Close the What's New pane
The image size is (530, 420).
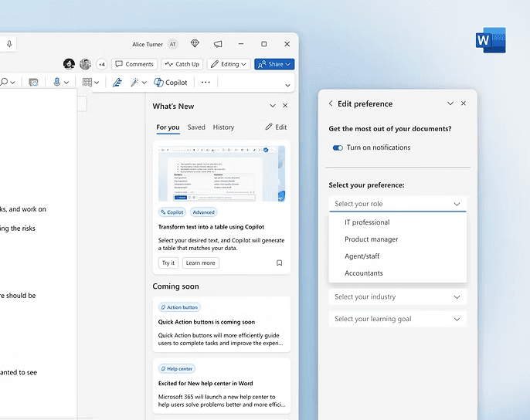tap(285, 106)
